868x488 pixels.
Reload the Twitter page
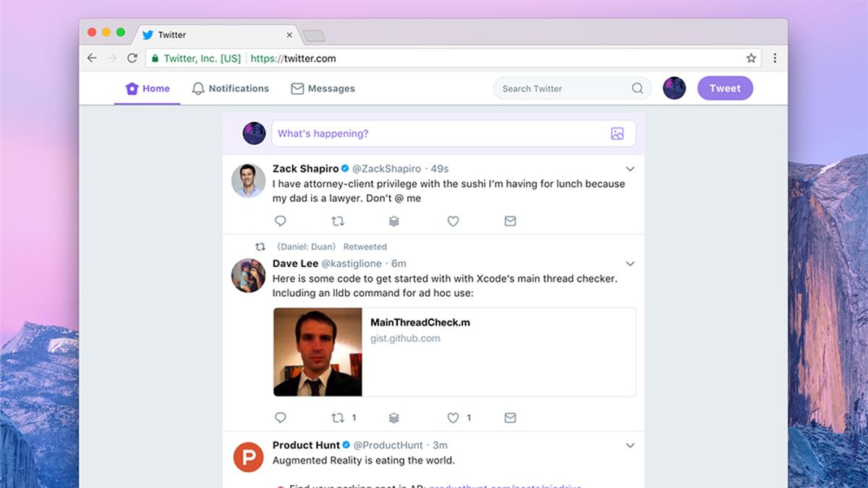click(x=132, y=58)
